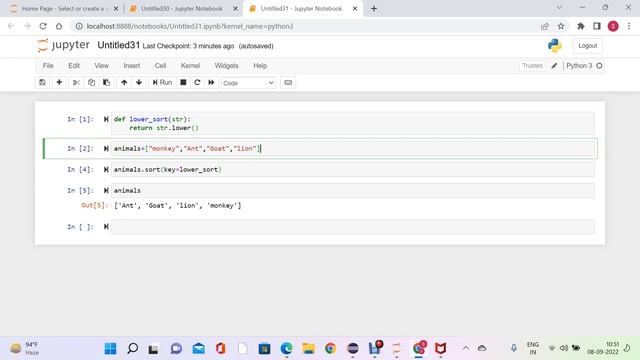Click the Logout button
Screen dimensions: 640x360
pyautogui.click(x=587, y=46)
